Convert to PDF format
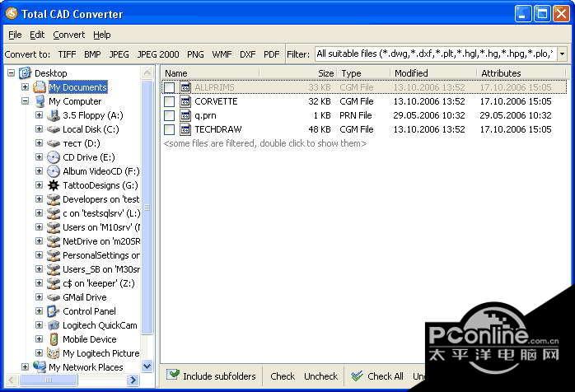Image resolution: width=575 pixels, height=392 pixels. (x=271, y=54)
